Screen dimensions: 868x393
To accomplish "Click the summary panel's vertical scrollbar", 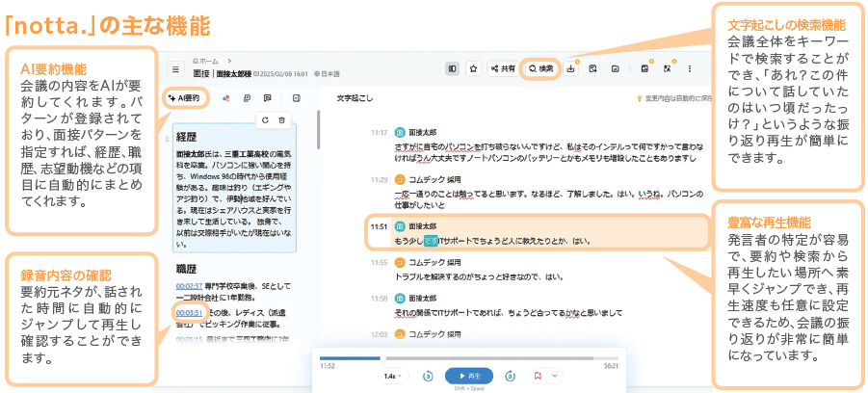I will [318, 129].
